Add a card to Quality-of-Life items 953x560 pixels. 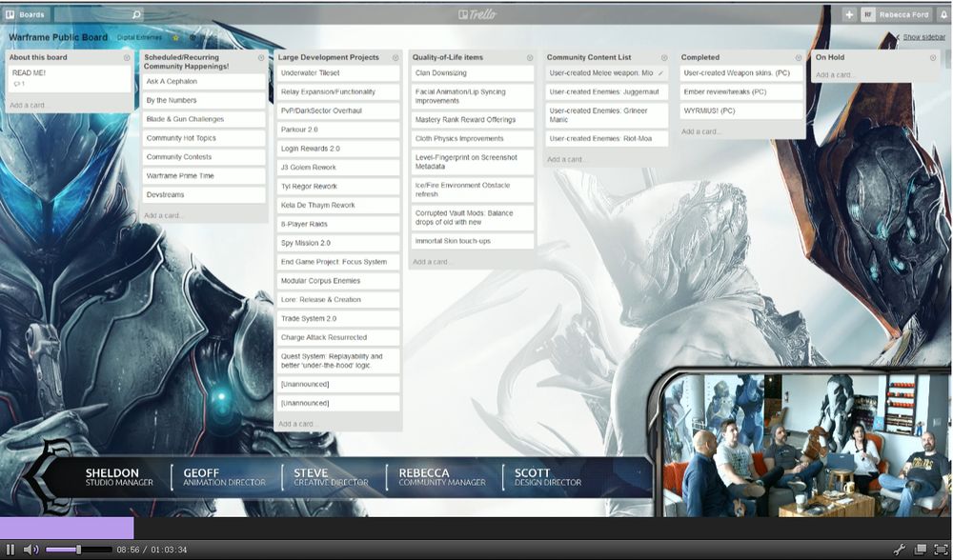tap(431, 262)
